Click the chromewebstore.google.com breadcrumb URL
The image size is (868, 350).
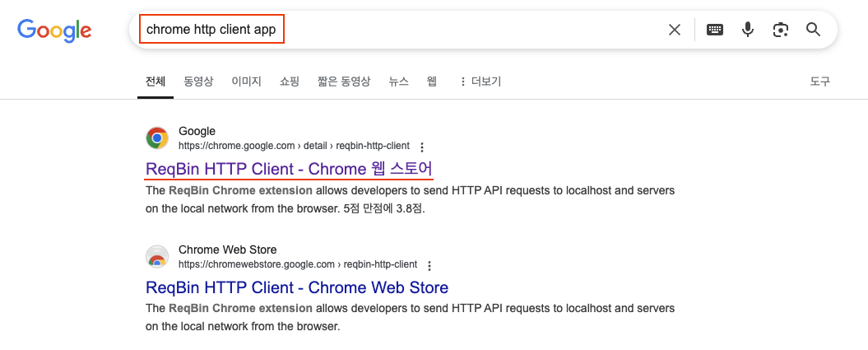[298, 264]
